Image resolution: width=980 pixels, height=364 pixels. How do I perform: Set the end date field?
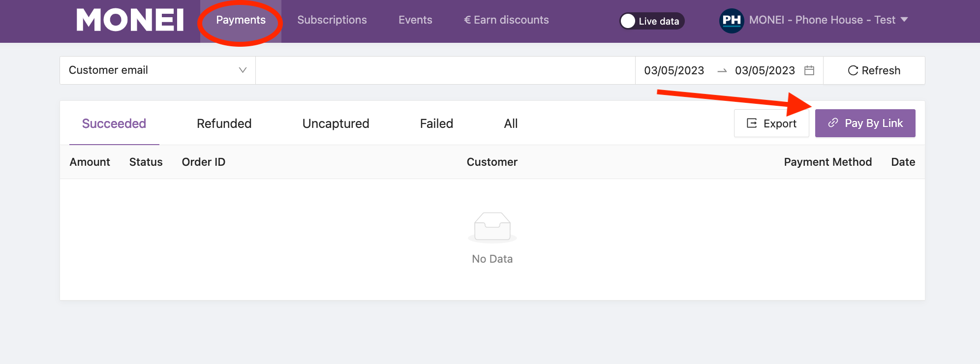[765, 71]
